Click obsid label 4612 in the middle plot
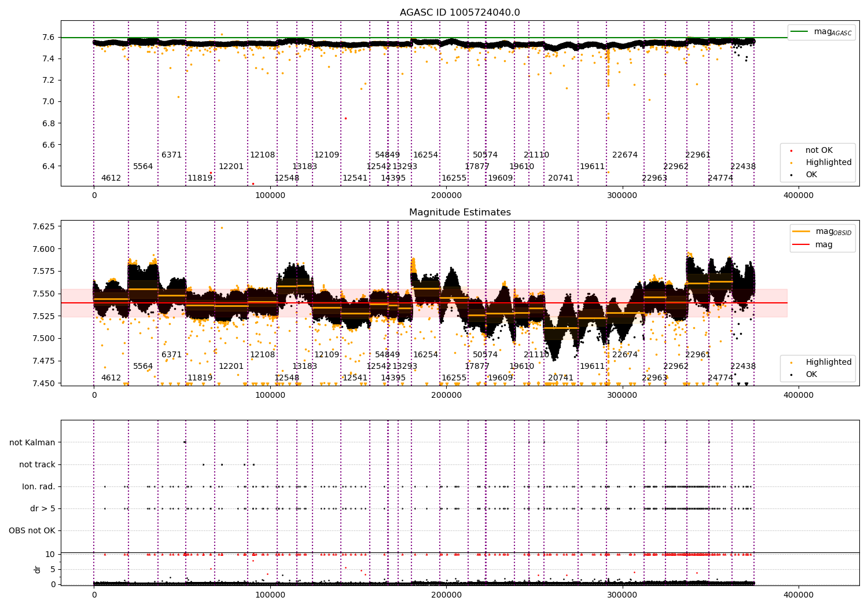 [111, 378]
